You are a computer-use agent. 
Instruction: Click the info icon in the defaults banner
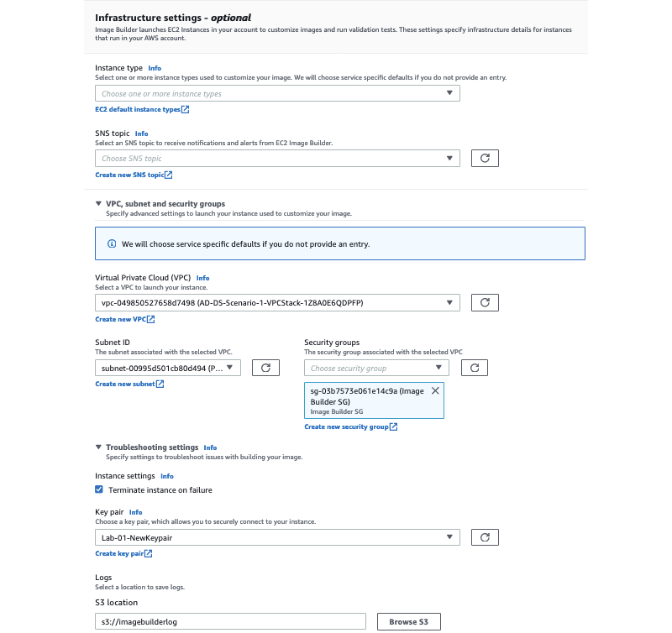113,243
